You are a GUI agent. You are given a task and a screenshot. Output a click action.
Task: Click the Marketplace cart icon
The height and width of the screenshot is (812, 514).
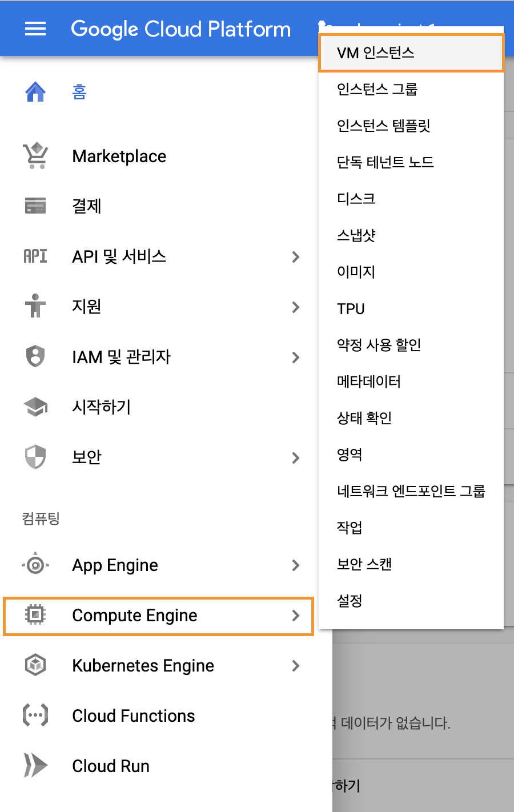(35, 156)
